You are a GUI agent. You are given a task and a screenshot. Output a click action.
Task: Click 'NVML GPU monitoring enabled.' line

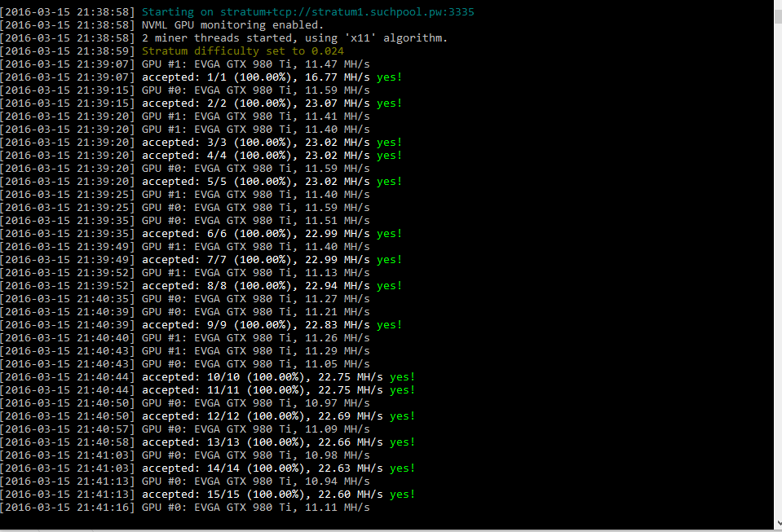pos(161,25)
